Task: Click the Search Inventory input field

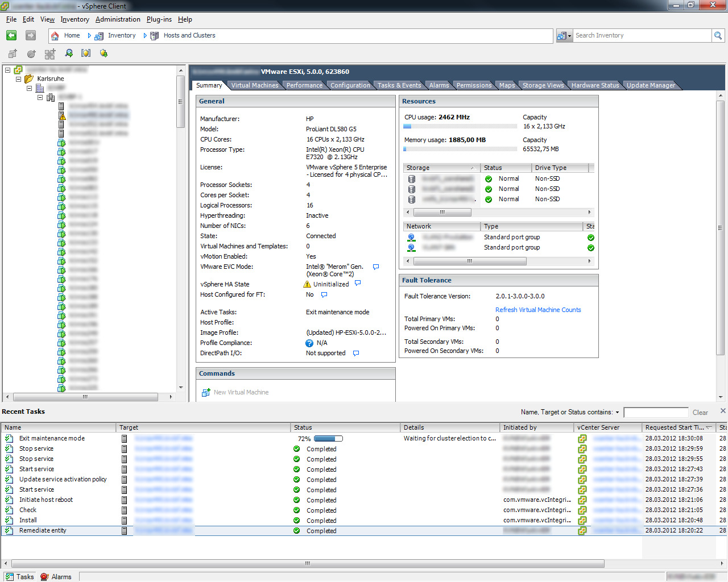Action: click(642, 35)
